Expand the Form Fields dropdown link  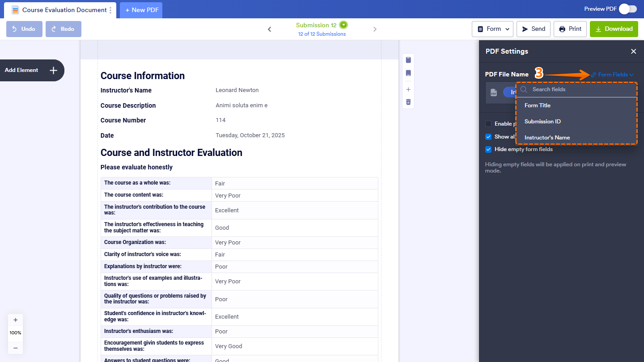coord(612,75)
